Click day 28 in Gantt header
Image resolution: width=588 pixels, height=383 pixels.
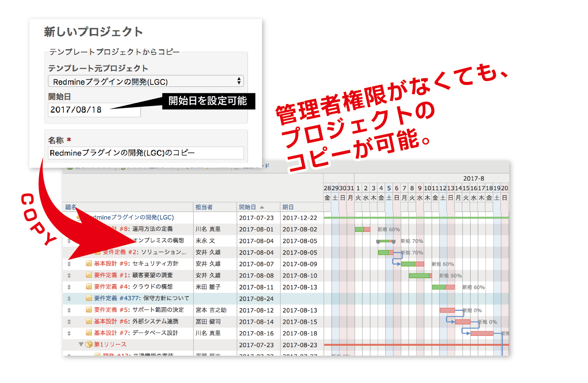(x=327, y=188)
